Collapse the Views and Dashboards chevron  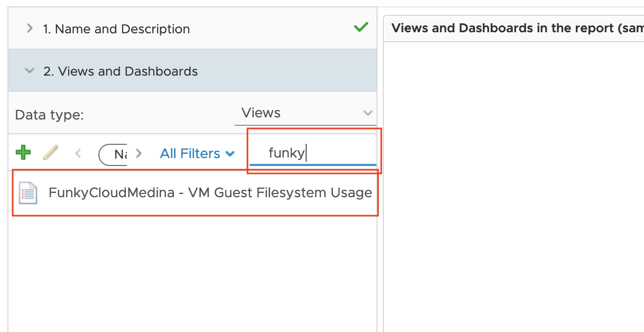pyautogui.click(x=30, y=71)
